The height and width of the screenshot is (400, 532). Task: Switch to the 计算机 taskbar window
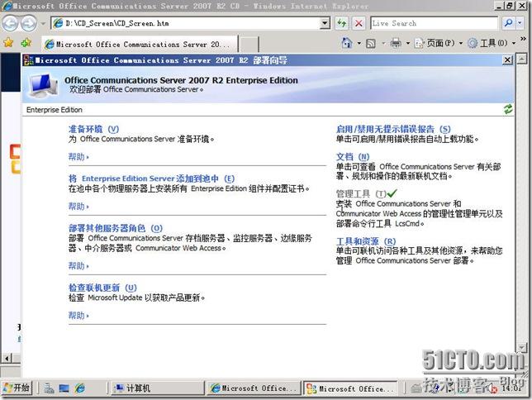tap(156, 388)
